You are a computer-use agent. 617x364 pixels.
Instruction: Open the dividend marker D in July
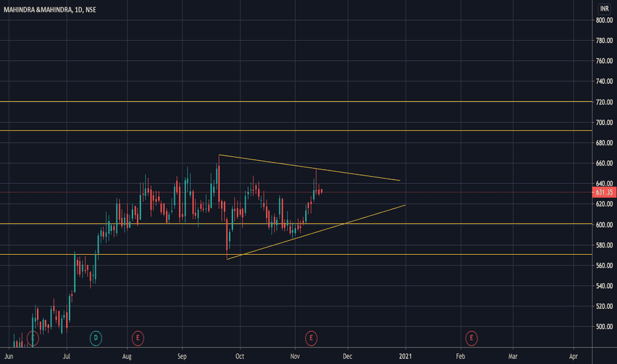pos(95,338)
